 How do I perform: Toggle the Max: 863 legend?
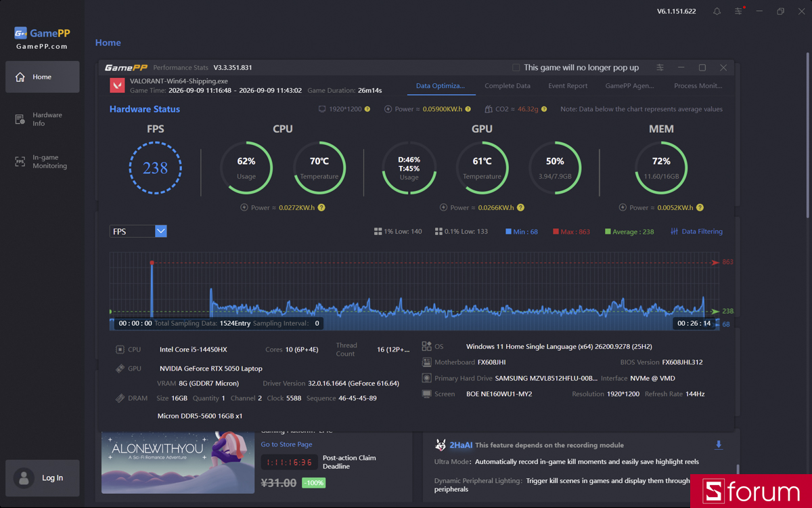(571, 232)
